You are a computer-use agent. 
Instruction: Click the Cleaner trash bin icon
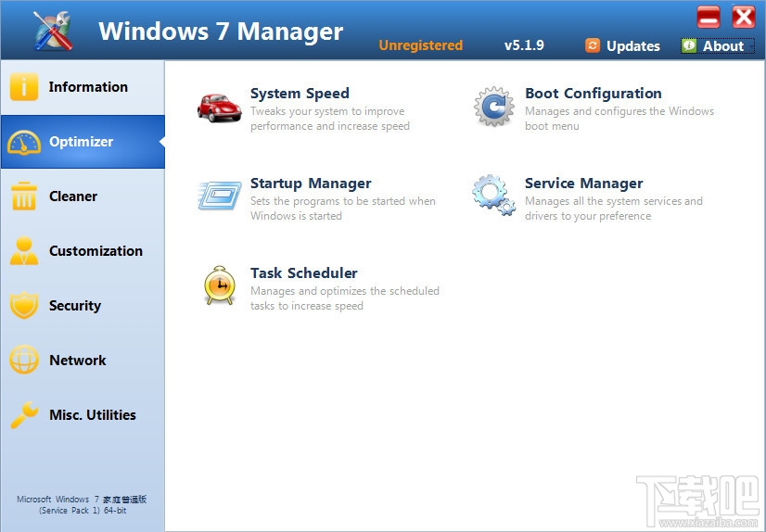click(24, 196)
